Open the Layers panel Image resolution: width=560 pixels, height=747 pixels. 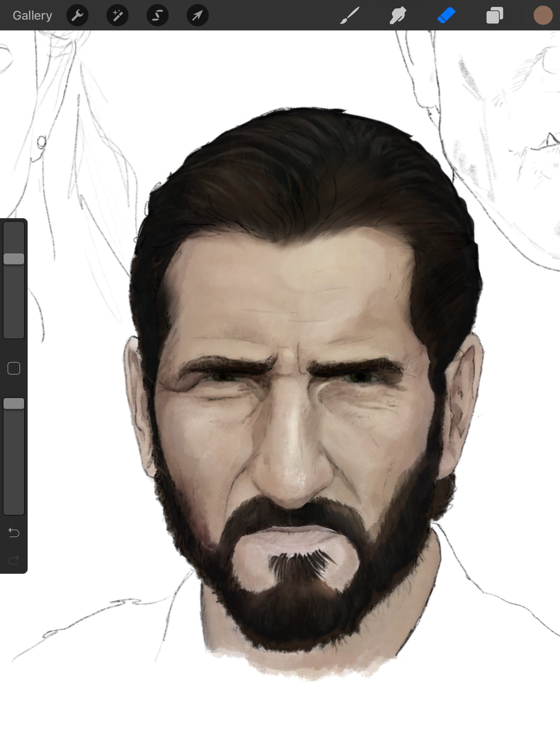[x=494, y=15]
